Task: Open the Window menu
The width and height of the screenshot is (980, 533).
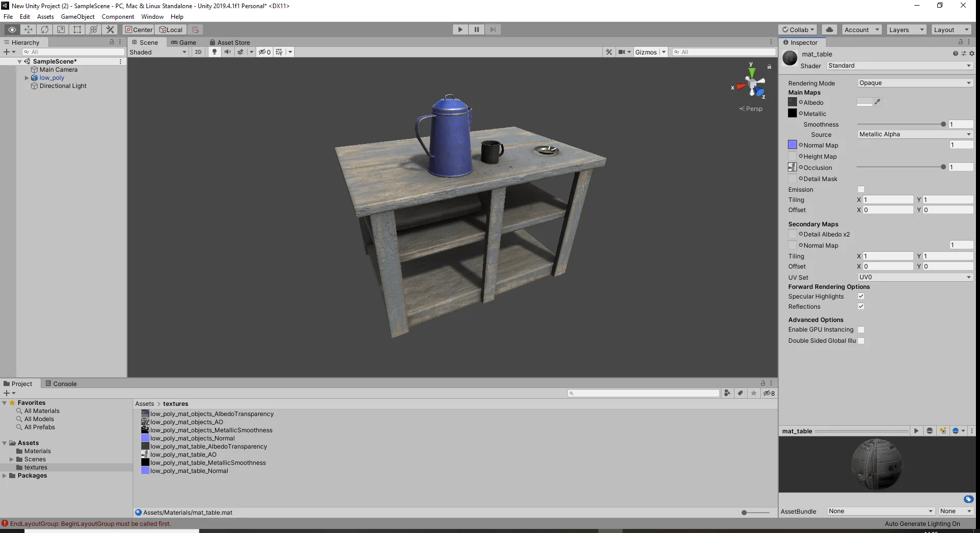Action: (152, 17)
